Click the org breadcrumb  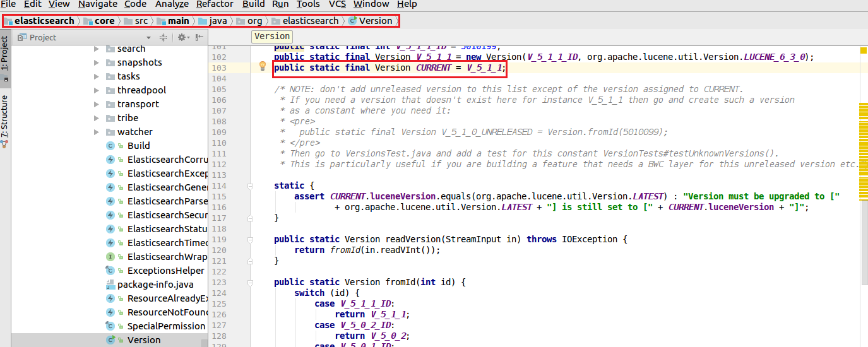tap(249, 21)
